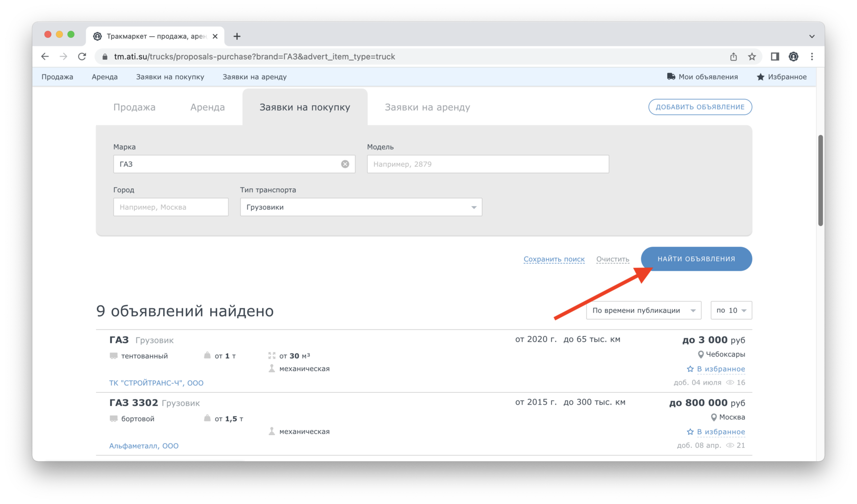
Task: Open Заявки на покупку in the top navigation bar
Action: (170, 77)
